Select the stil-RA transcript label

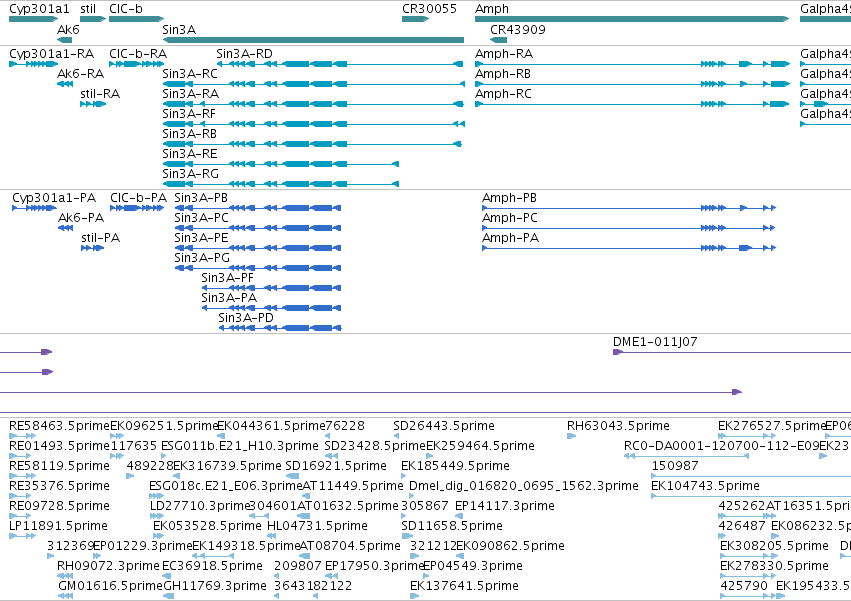click(100, 94)
